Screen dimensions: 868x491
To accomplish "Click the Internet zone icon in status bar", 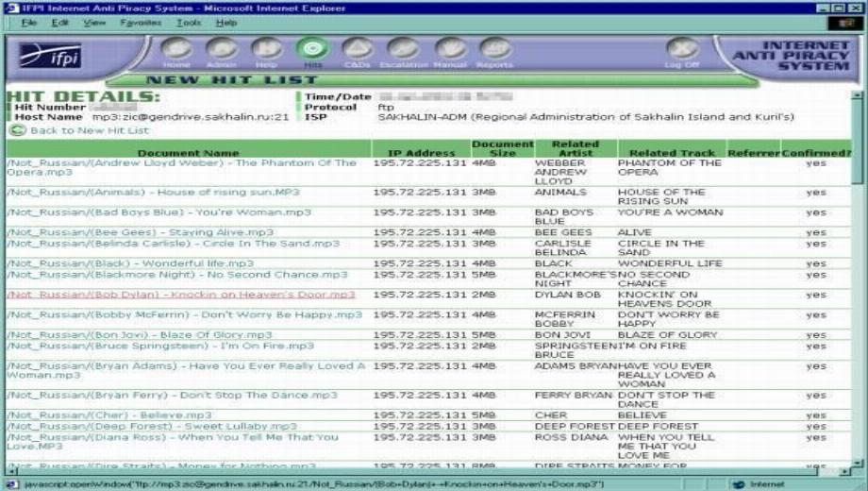I will (739, 485).
